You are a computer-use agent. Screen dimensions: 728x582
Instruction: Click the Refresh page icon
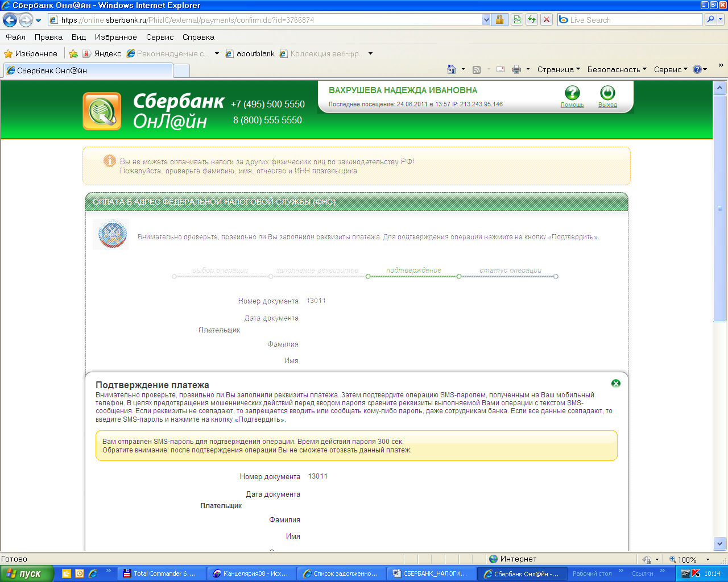(x=532, y=20)
